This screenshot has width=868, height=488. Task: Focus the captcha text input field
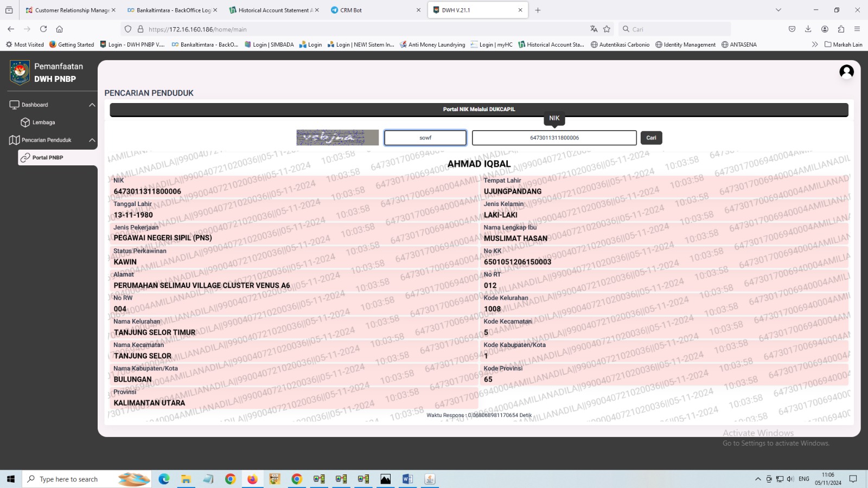point(425,138)
